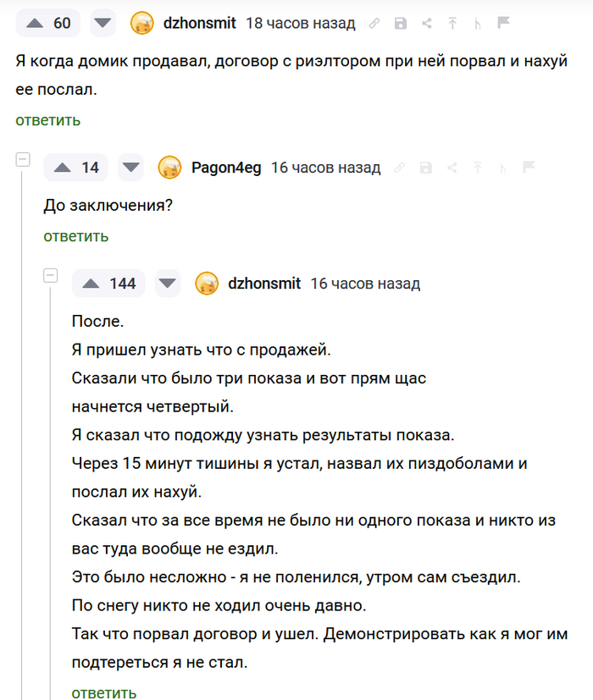Click dzhonsmit's avatar picture
Image resolution: width=593 pixels, height=700 pixels.
(x=142, y=23)
